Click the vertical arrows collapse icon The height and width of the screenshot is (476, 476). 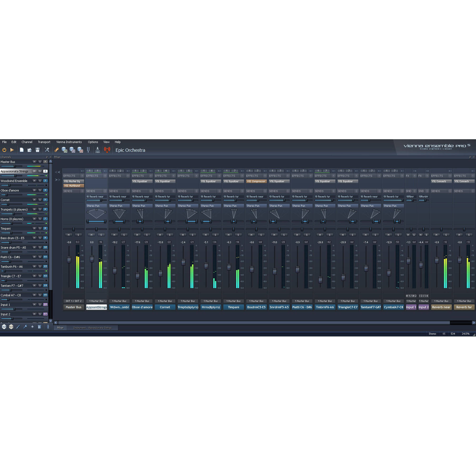[48, 327]
